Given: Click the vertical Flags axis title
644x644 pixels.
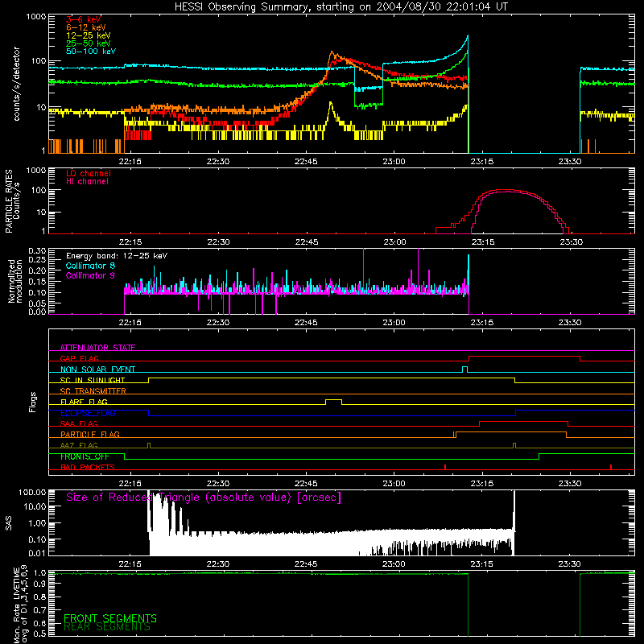Looking at the screenshot, I should pos(33,402).
